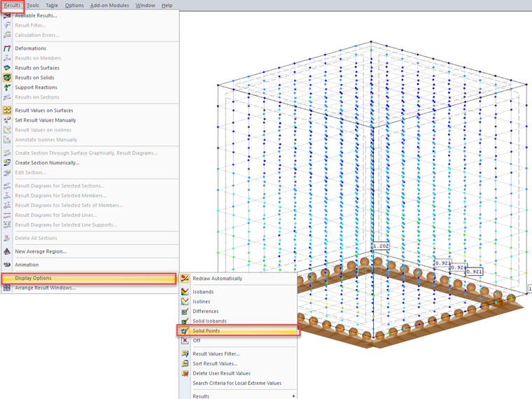This screenshot has height=399, width=532.
Task: Choose Result Values Filter...
Action: 216,353
